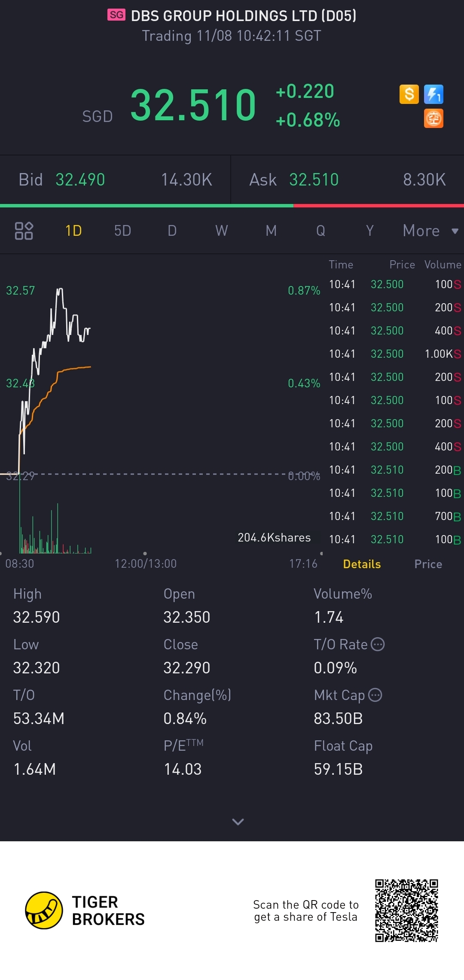The width and height of the screenshot is (464, 980).
Task: Tap the Mkt Cap value 83.50B
Action: point(339,718)
